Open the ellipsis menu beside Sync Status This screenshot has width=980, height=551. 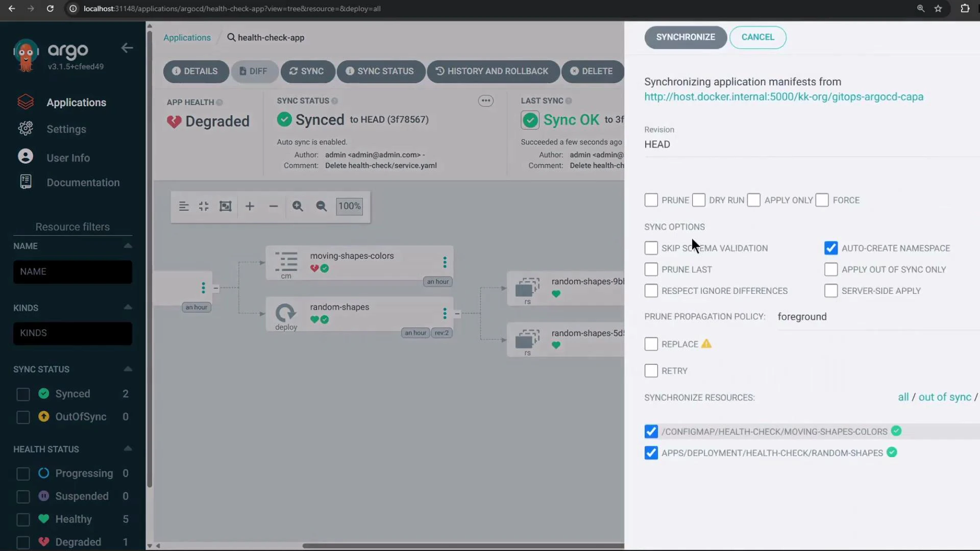[x=485, y=101]
